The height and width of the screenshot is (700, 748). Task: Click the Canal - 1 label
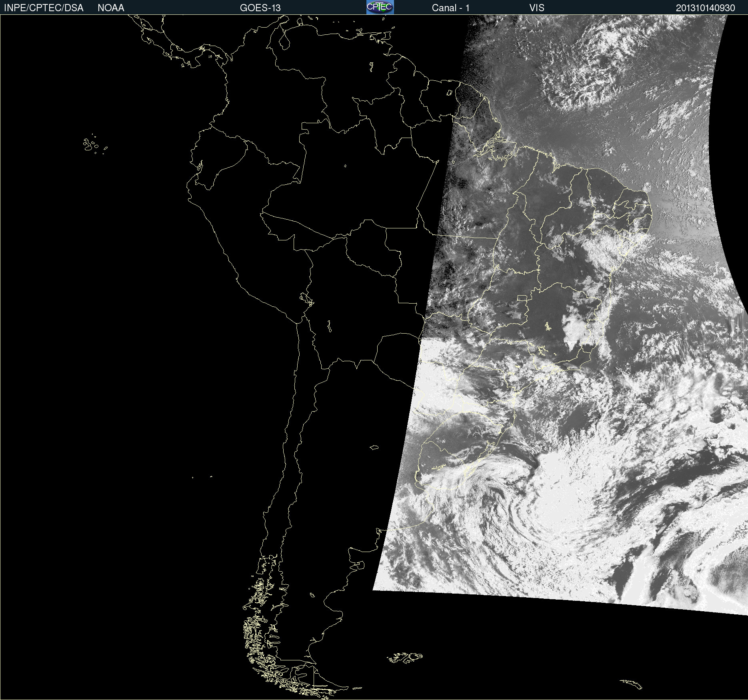coord(450,8)
